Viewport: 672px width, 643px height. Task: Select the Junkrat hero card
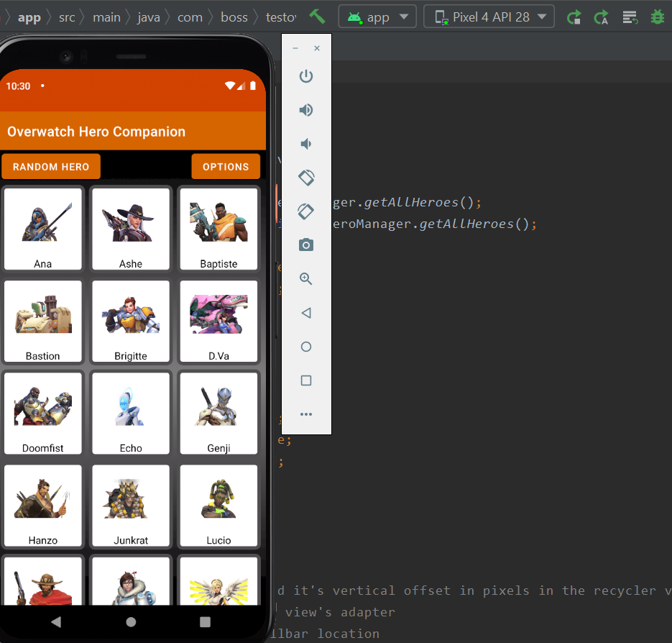[131, 506]
